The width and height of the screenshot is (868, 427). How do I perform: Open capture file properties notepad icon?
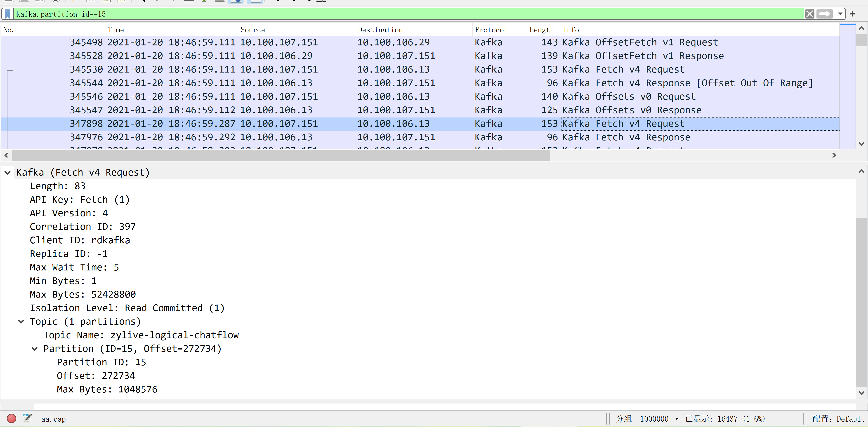27,419
